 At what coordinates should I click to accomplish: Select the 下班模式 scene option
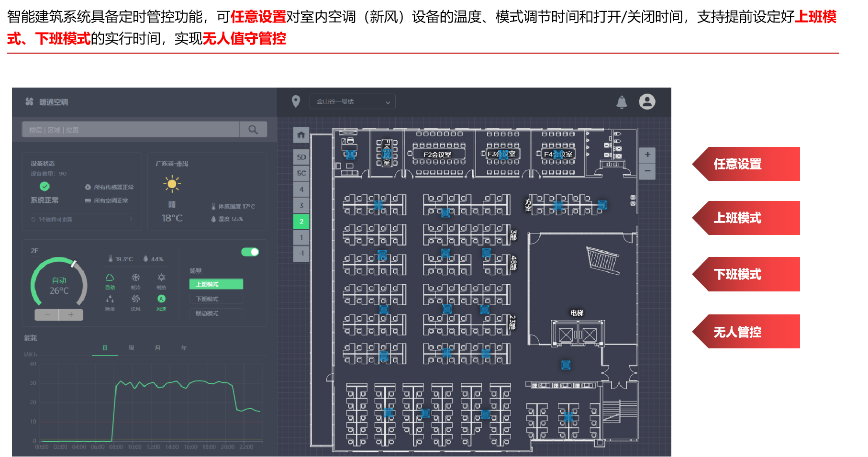[216, 299]
